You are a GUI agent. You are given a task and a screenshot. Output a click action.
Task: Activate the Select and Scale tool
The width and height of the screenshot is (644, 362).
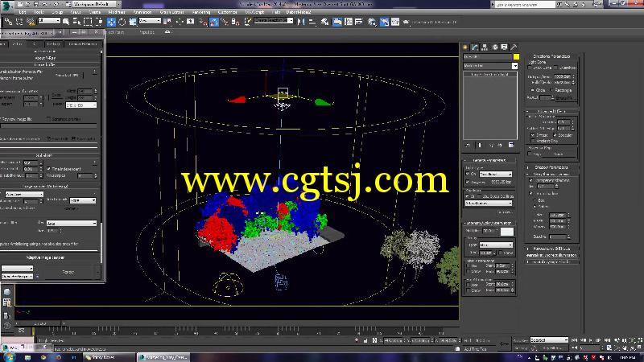coord(133,22)
